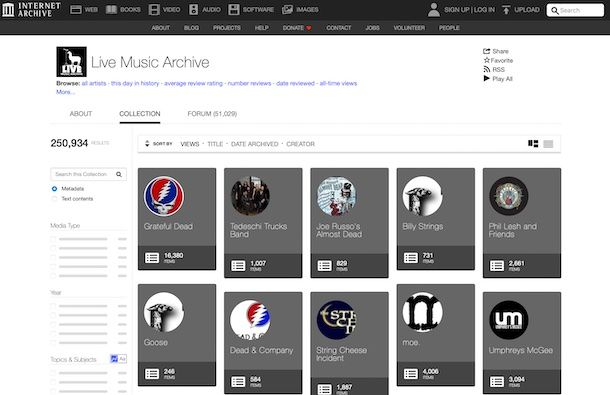
Task: Open the Projects menu item
Action: [227, 28]
